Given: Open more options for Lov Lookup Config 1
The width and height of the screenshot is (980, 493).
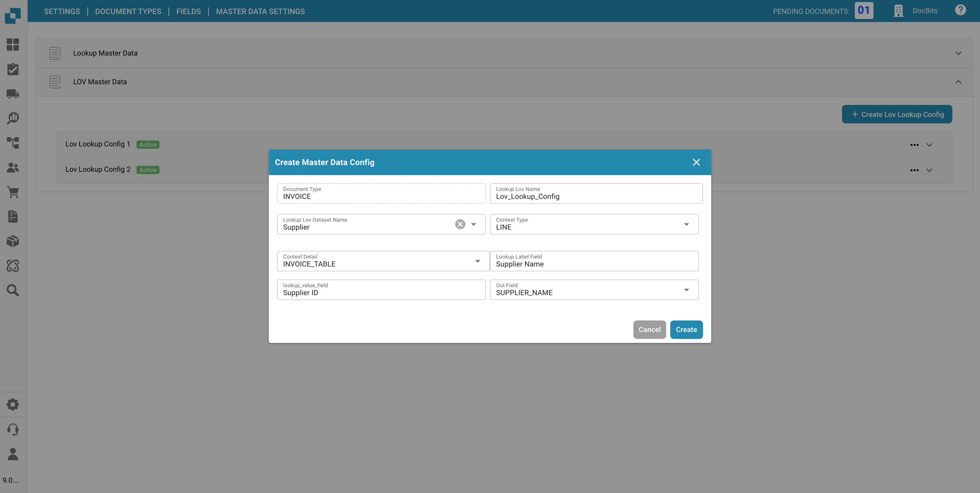Looking at the screenshot, I should pyautogui.click(x=914, y=145).
